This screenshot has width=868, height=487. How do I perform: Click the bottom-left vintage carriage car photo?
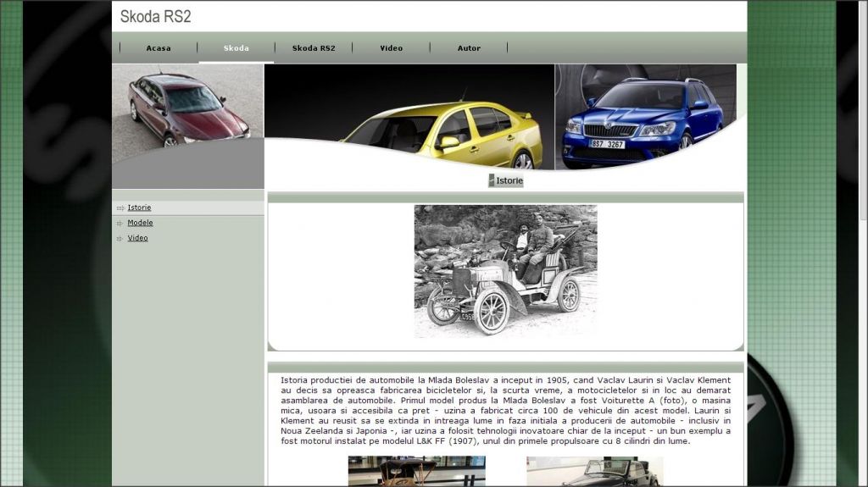pos(416,471)
